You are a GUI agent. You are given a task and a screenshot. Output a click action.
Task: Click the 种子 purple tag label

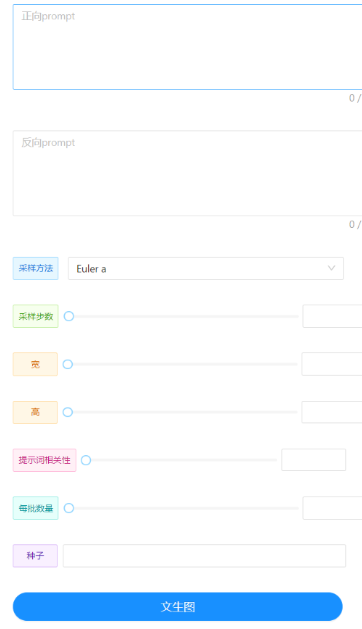click(x=35, y=556)
